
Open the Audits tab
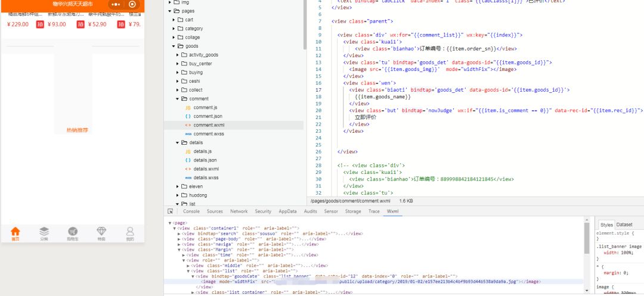[311, 211]
